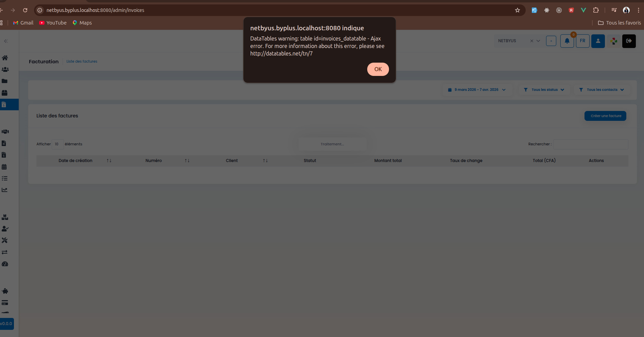Click the notifications bell icon
Image resolution: width=644 pixels, height=337 pixels.
(567, 41)
